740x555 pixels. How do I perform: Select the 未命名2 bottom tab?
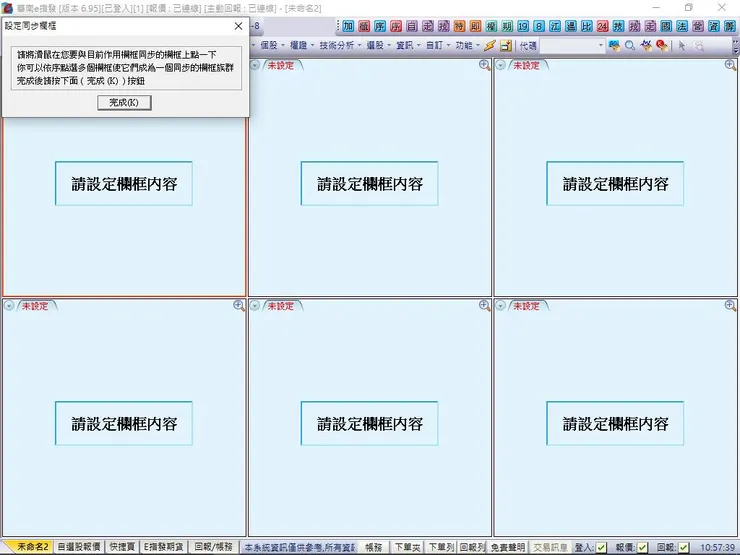coord(31,547)
